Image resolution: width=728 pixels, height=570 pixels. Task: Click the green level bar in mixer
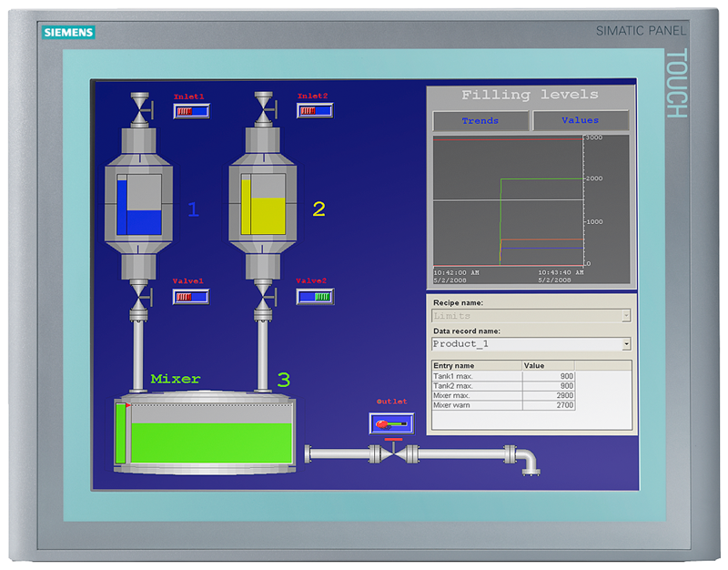tap(121, 433)
